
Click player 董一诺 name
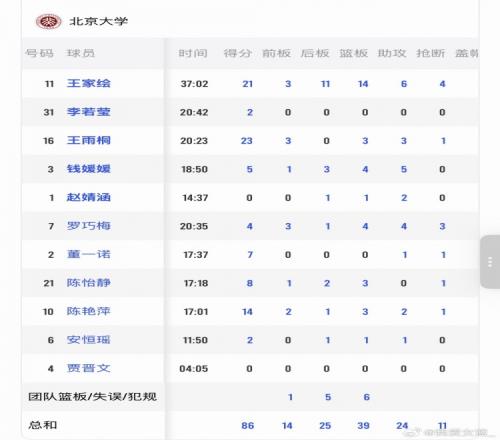click(89, 254)
